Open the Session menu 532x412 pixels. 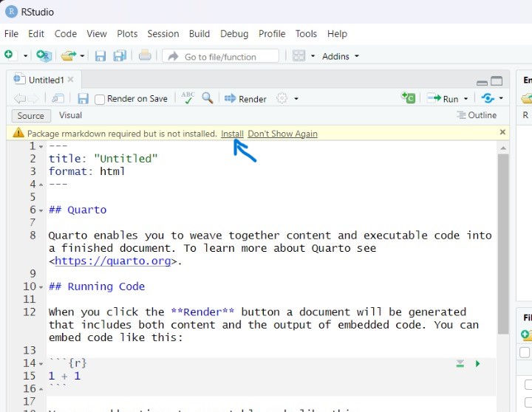coord(163,34)
